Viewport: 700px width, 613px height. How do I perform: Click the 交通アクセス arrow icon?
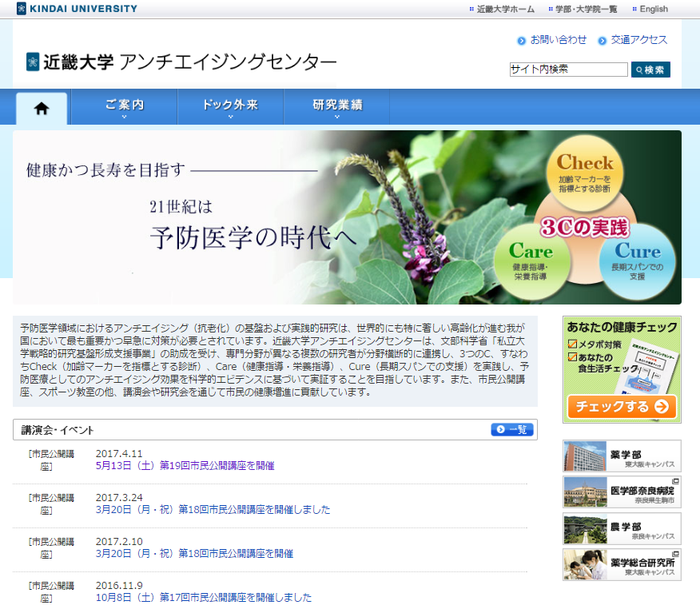pos(602,40)
